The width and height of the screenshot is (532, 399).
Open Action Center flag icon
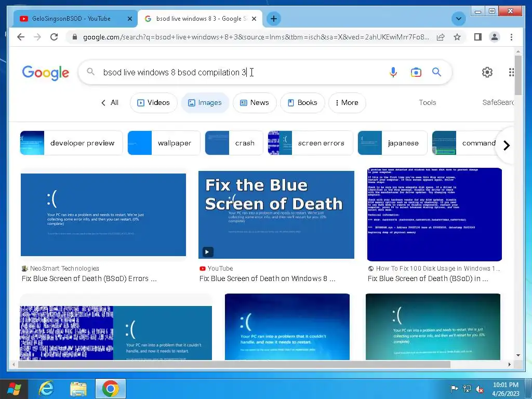coord(454,389)
